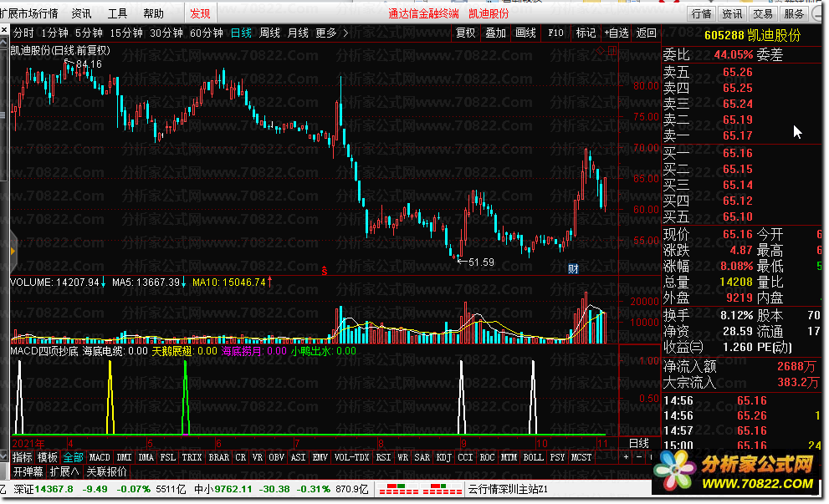Screen dimensions: 829x504
Task: Open the F10 company info
Action: click(x=555, y=33)
